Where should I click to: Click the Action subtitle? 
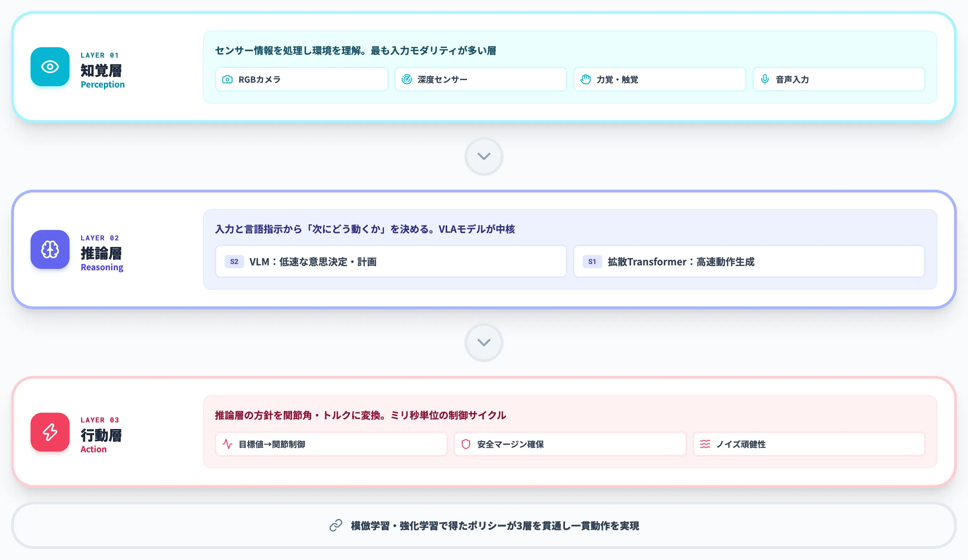click(x=93, y=449)
